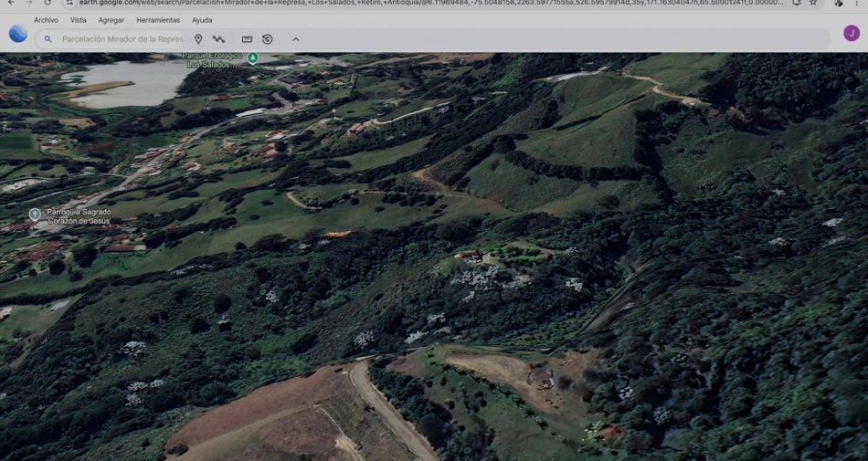Open the J account avatar

point(851,34)
